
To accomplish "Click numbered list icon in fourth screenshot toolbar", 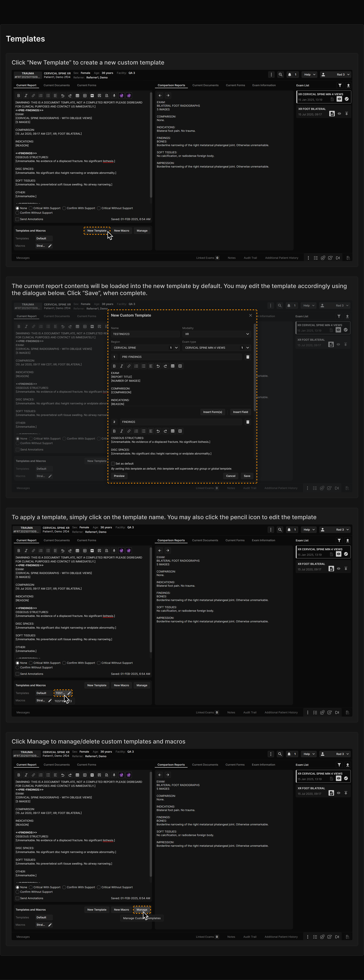I will click(41, 775).
